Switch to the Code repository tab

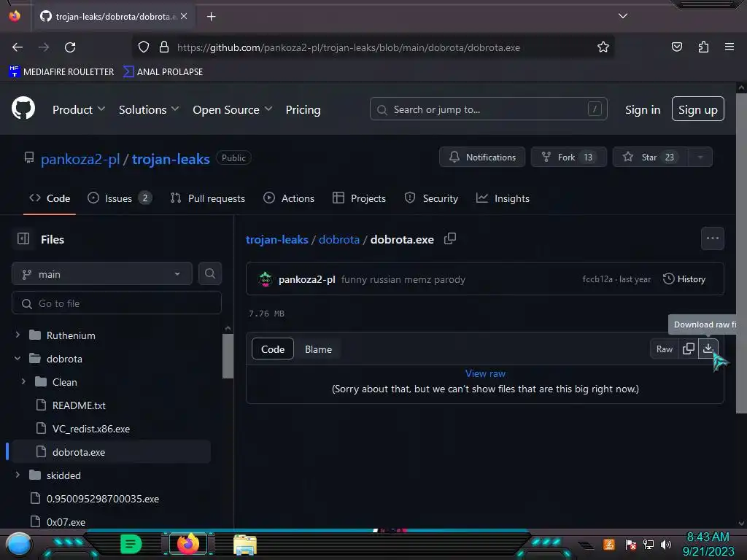point(50,198)
